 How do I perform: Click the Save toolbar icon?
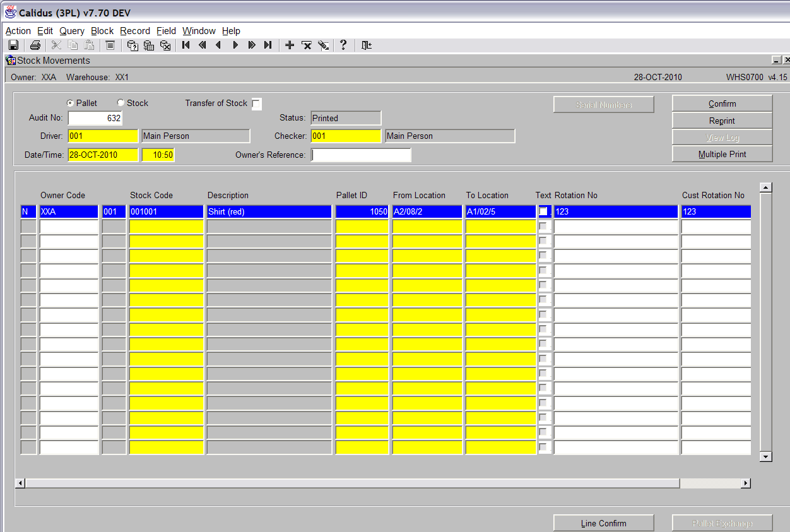(13, 45)
